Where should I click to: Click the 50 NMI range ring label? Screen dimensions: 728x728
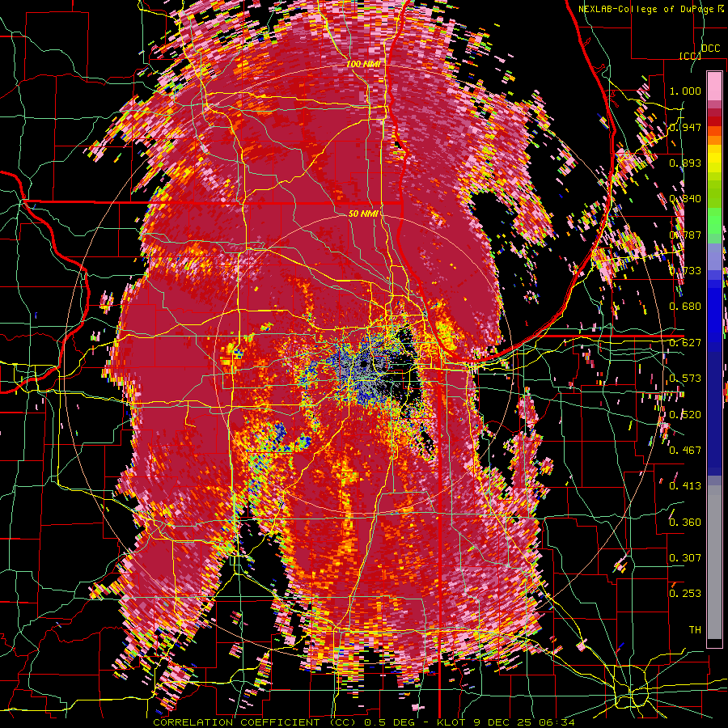[363, 214]
